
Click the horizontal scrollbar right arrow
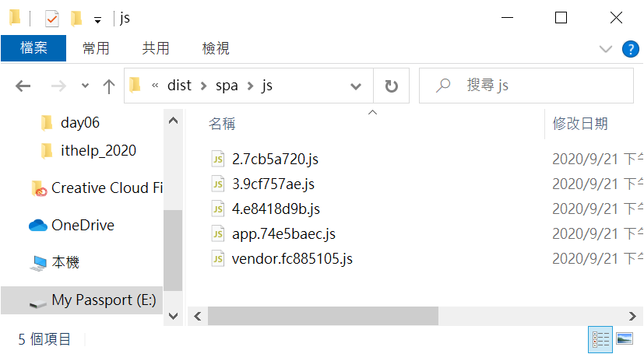click(x=632, y=316)
